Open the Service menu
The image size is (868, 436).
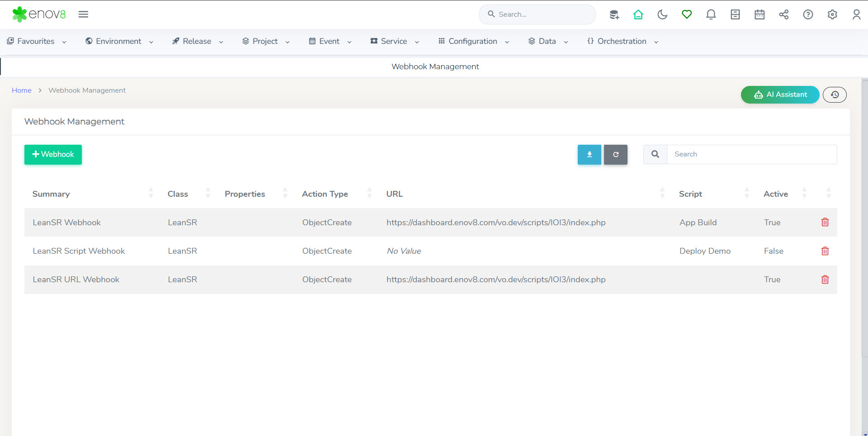[x=395, y=41]
